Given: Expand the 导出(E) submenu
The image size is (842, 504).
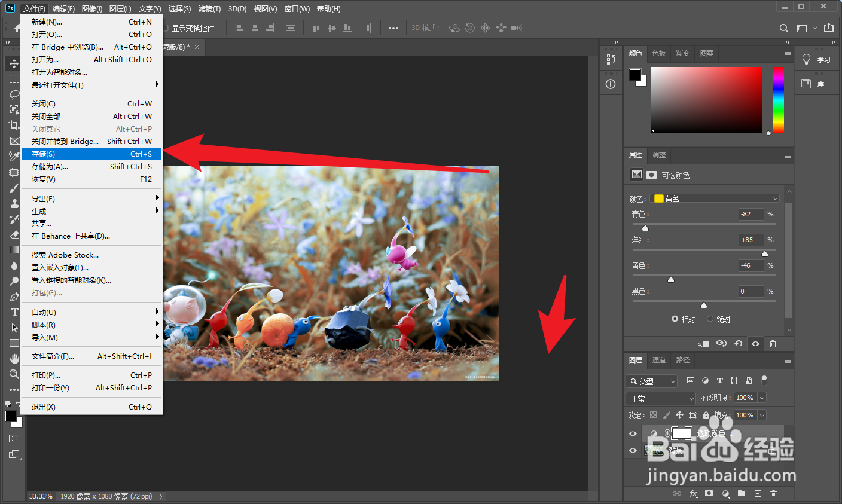Looking at the screenshot, I should pos(91,198).
